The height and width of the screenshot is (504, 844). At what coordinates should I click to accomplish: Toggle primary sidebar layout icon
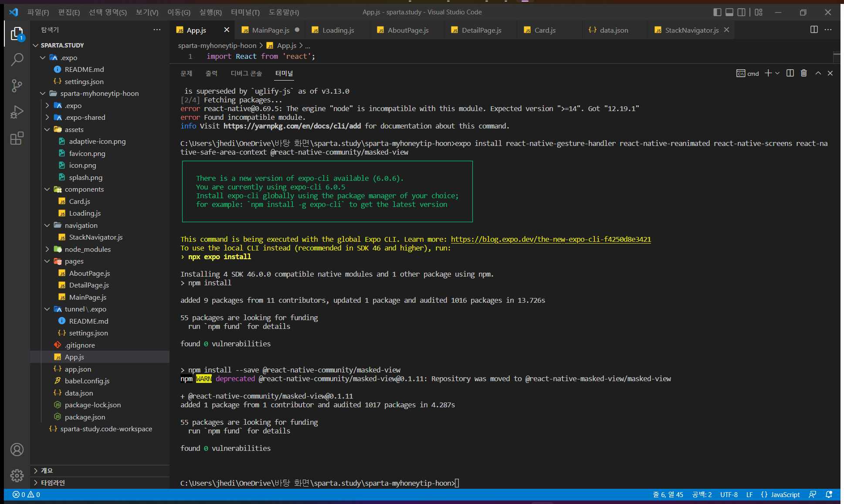pyautogui.click(x=717, y=12)
